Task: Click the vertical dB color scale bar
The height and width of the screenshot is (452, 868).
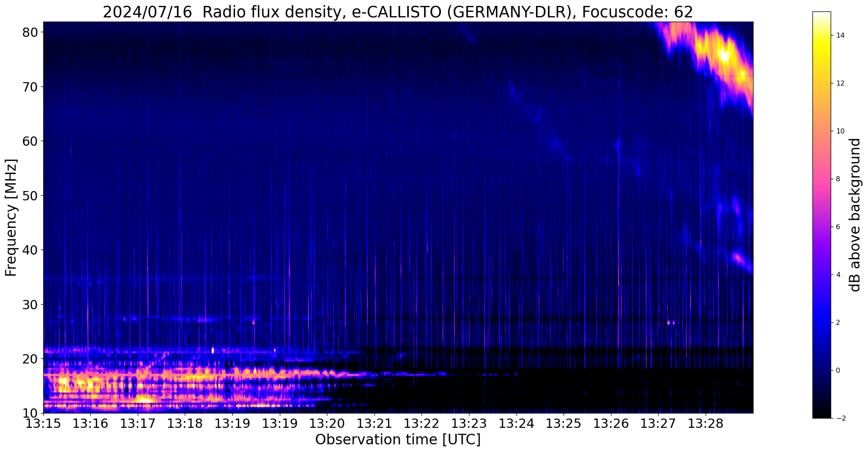Action: [821, 215]
